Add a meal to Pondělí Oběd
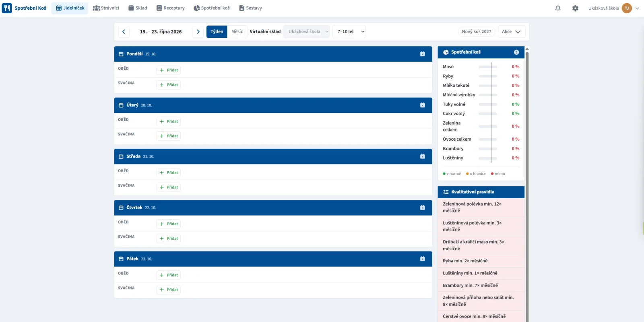 [x=169, y=70]
